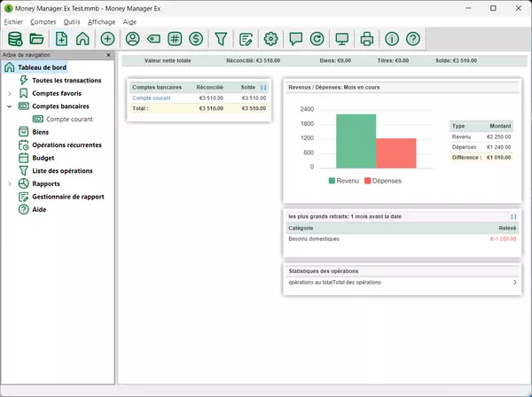Open the currency manager dollar icon
The image size is (532, 397).
196,38
